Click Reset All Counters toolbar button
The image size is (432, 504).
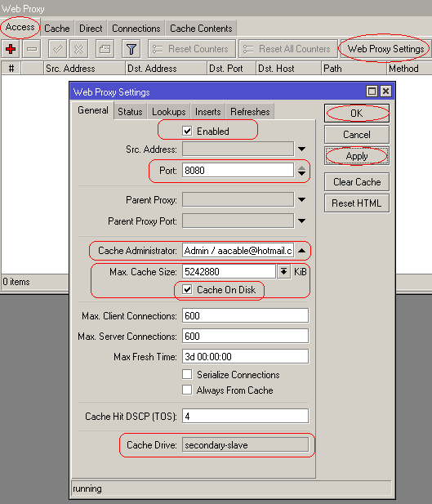click(288, 49)
